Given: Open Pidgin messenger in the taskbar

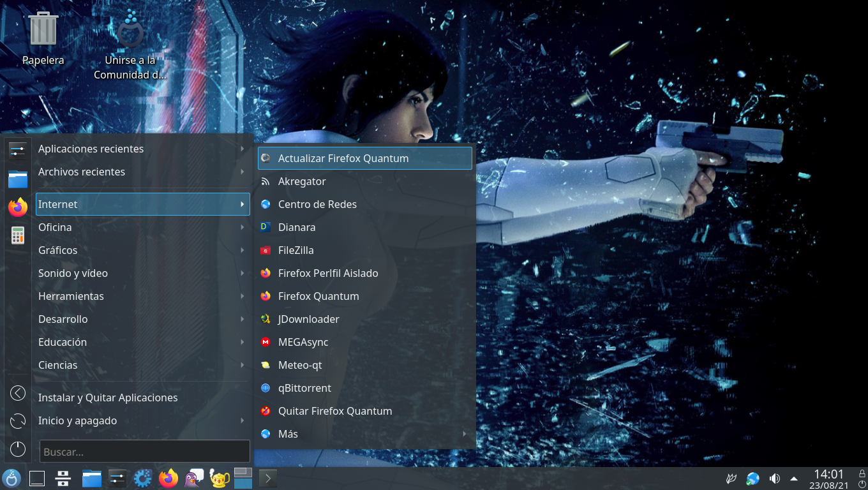Looking at the screenshot, I should [x=194, y=478].
